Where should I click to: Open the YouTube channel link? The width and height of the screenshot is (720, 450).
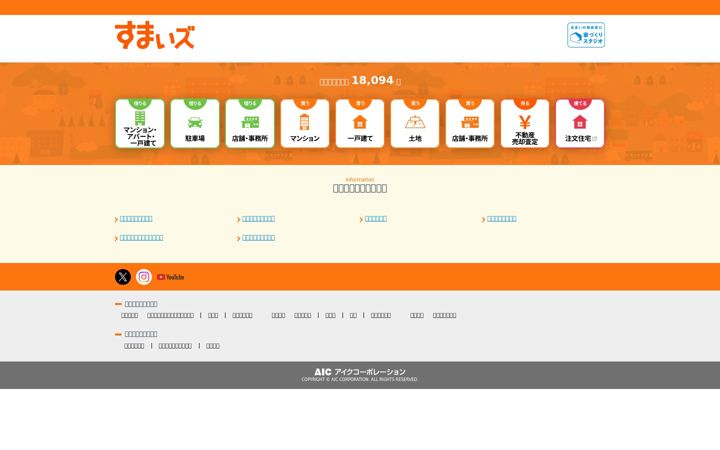click(x=170, y=277)
